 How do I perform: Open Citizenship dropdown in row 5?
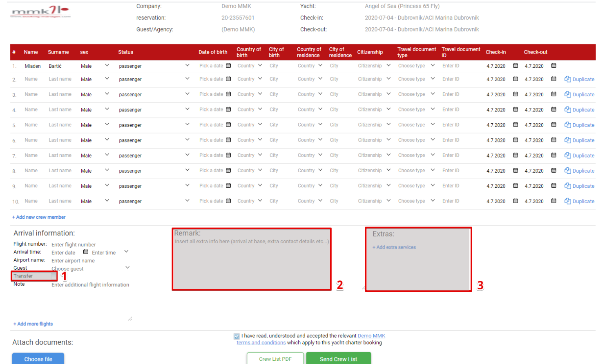click(388, 124)
